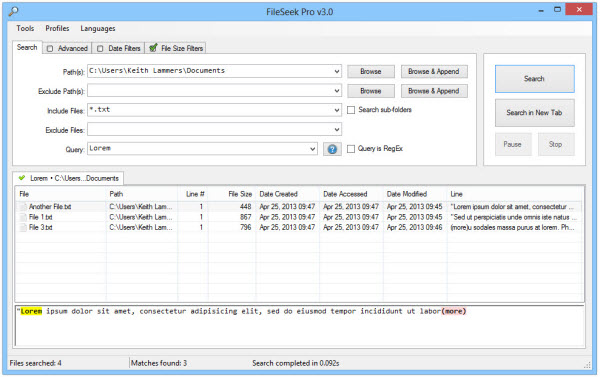Click the pink (more) link in preview
The image size is (600, 377).
pyautogui.click(x=454, y=311)
